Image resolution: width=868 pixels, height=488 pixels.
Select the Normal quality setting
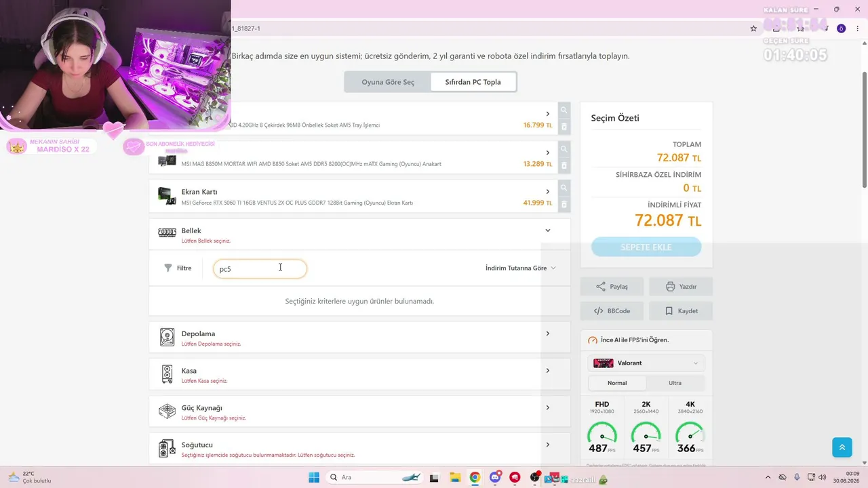(617, 383)
